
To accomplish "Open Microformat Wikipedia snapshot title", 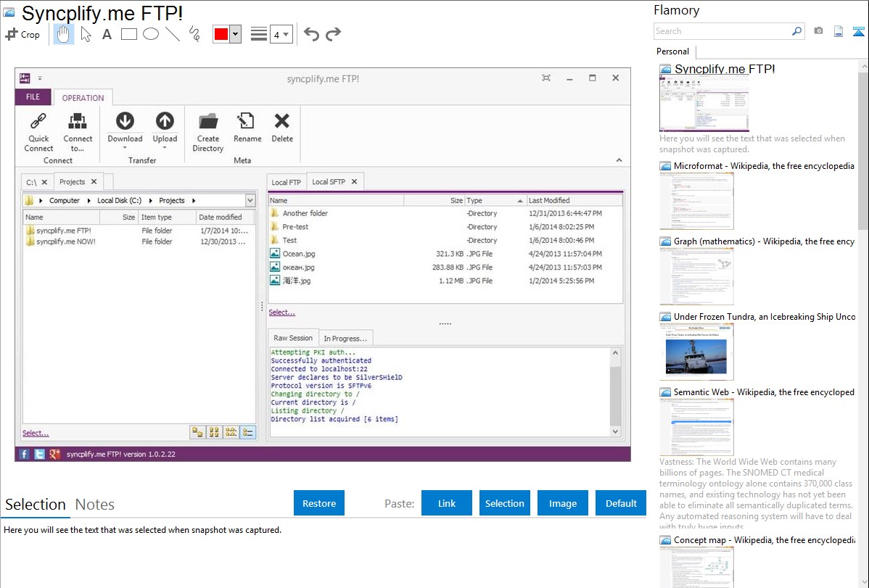I will tap(764, 166).
